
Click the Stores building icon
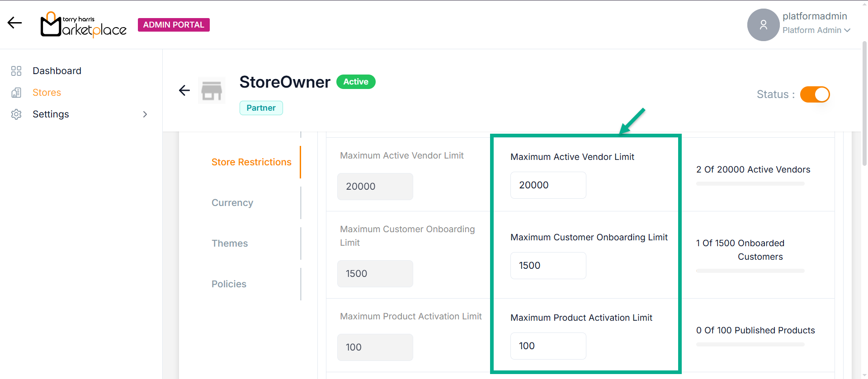(x=16, y=93)
